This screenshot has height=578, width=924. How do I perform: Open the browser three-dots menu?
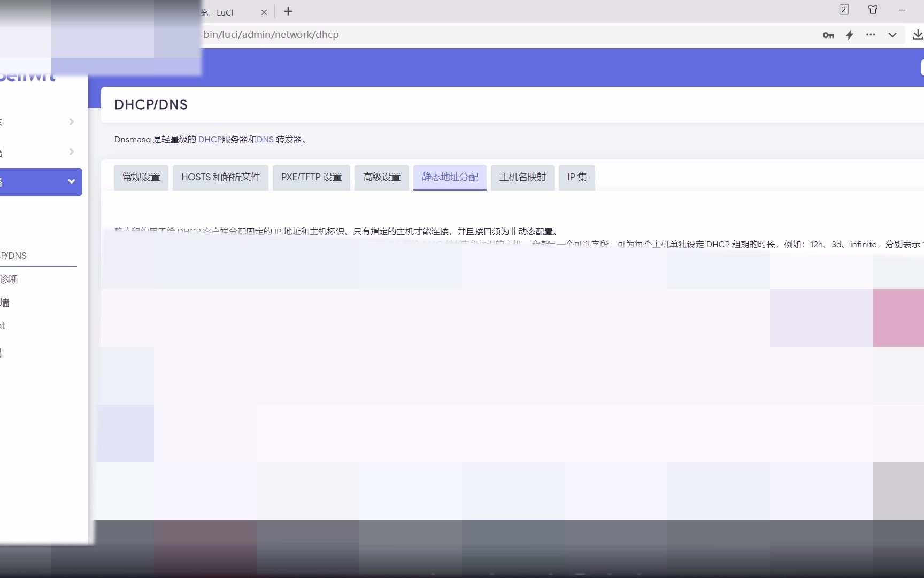[871, 35]
